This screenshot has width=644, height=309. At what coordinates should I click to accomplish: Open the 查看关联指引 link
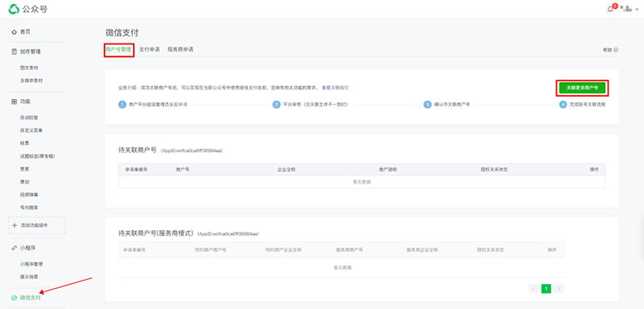[335, 88]
